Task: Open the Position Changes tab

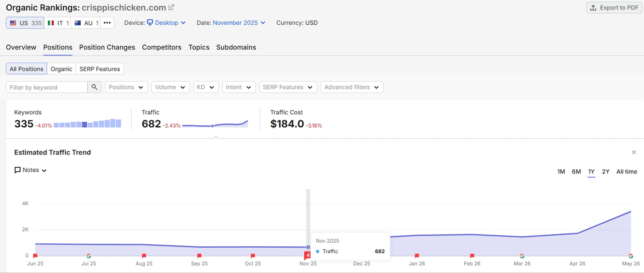Action: 107,47
